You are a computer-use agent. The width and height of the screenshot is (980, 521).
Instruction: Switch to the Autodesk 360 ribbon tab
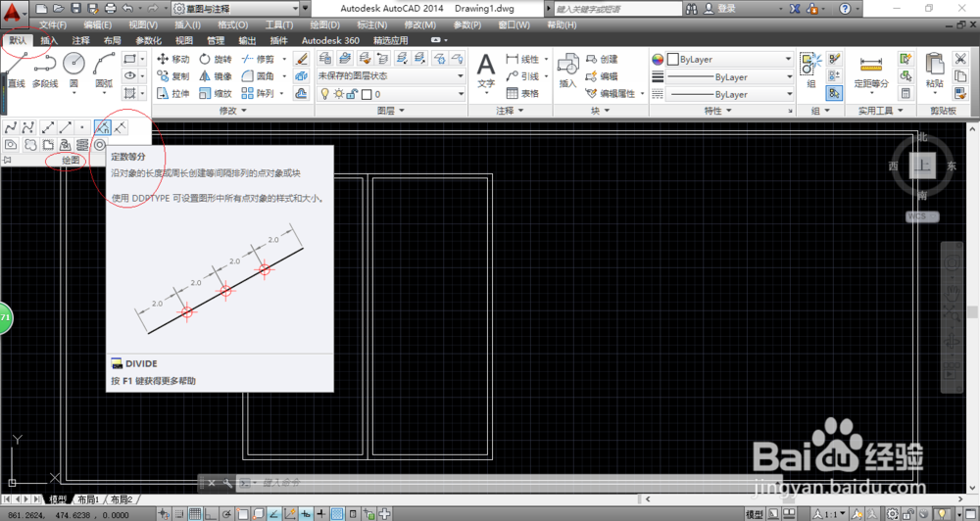[x=330, y=40]
